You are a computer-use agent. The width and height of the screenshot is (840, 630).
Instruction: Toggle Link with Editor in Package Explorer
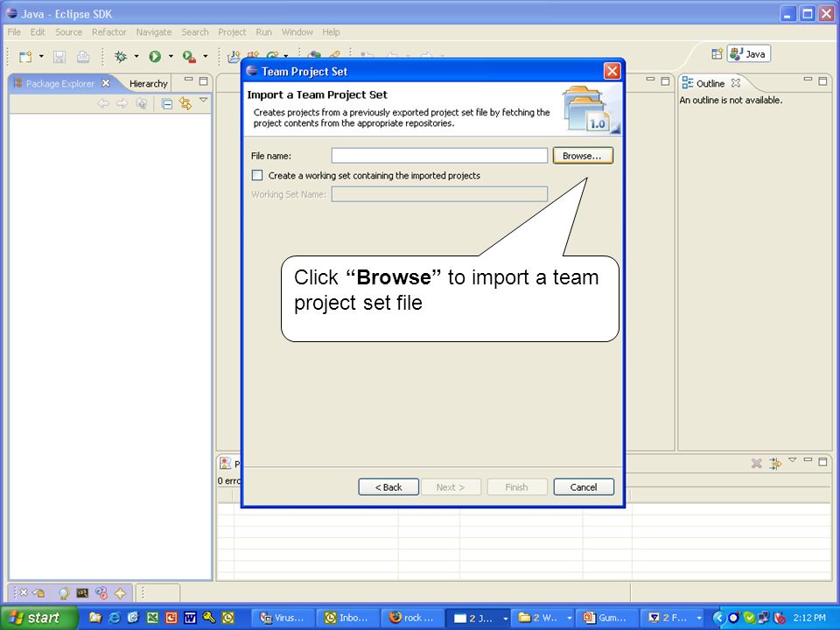(x=185, y=103)
